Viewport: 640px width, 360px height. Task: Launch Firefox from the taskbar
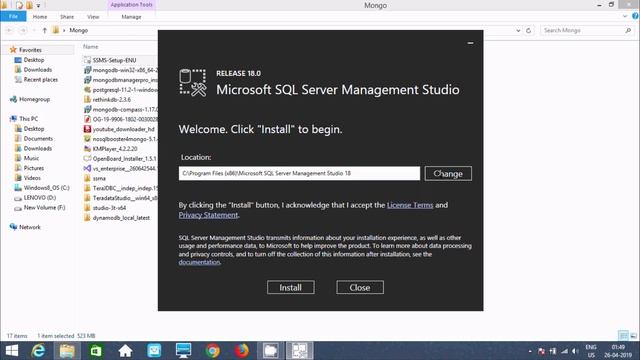pos(241,351)
